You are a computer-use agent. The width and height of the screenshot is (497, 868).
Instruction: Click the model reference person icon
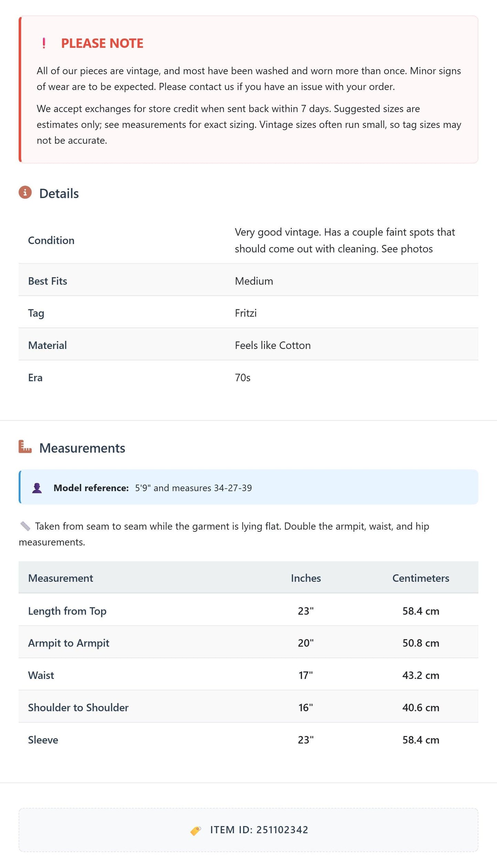pos(37,488)
